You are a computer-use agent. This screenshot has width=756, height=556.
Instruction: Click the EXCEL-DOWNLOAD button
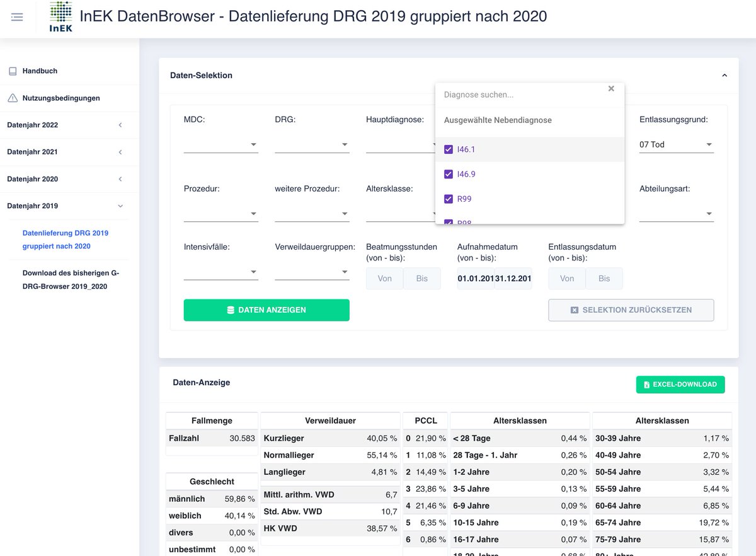click(x=680, y=385)
